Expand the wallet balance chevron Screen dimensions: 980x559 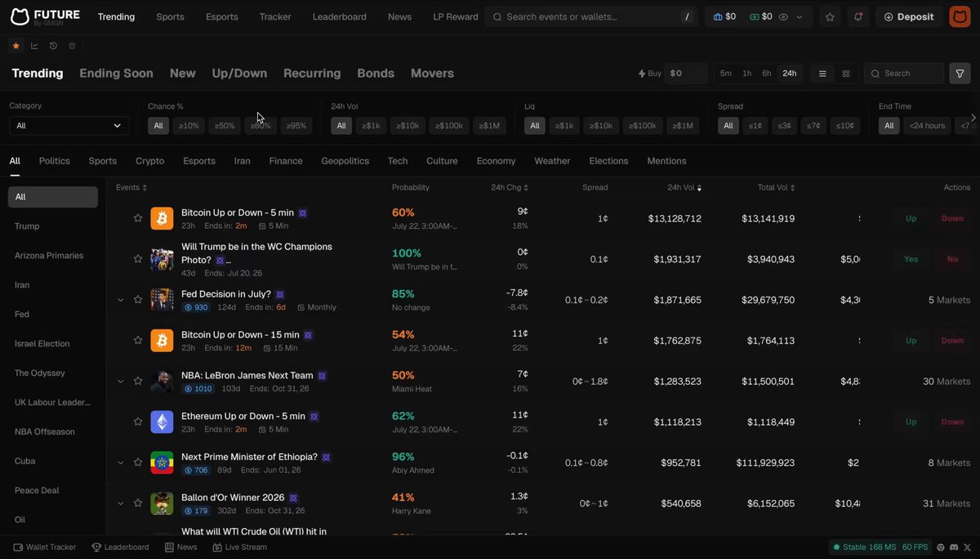(799, 16)
